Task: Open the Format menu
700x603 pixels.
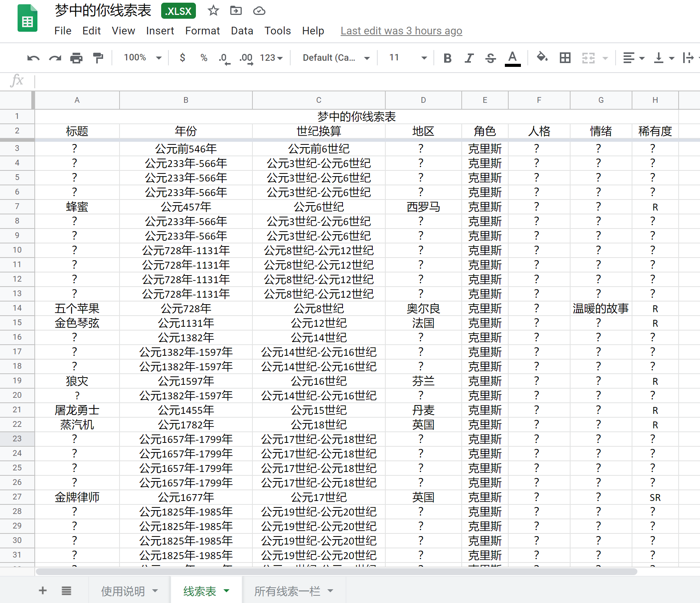Action: pyautogui.click(x=202, y=31)
